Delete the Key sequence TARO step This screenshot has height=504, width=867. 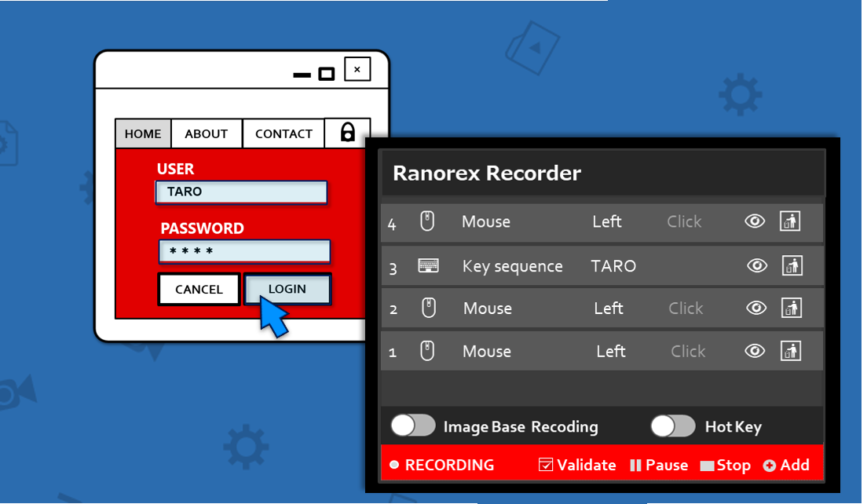click(792, 266)
